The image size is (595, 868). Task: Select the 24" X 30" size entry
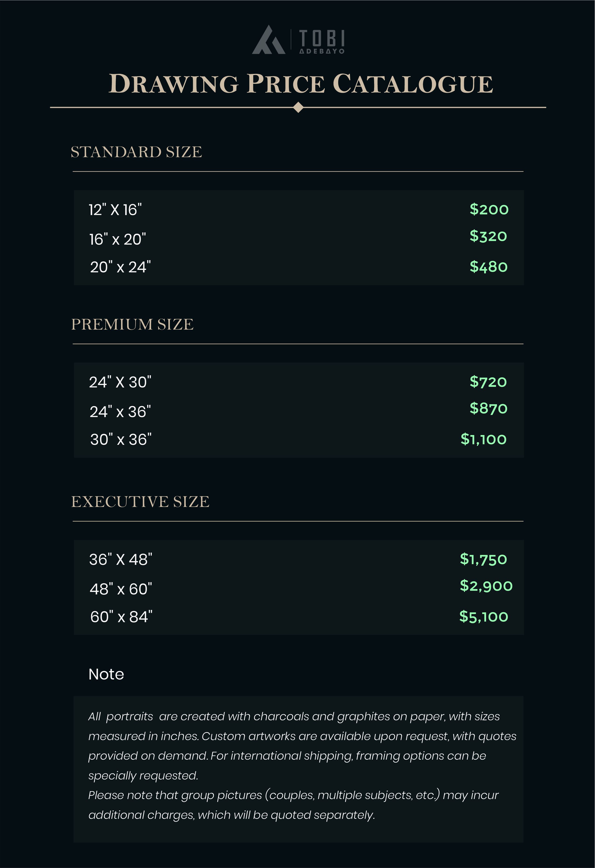click(120, 382)
